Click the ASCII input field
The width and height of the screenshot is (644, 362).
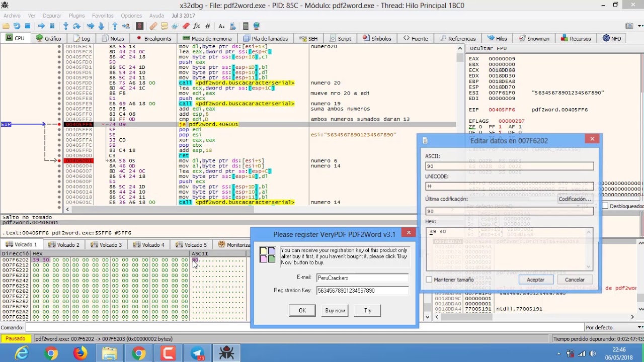click(x=509, y=166)
